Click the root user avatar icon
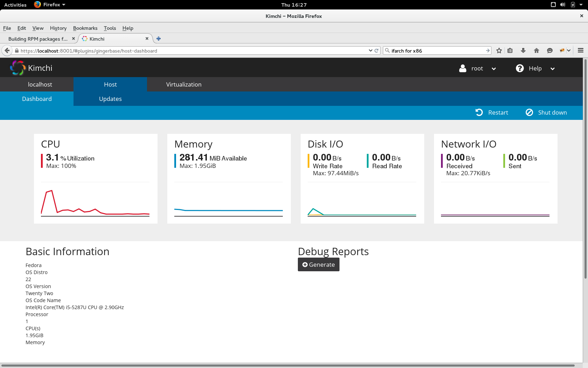The height and width of the screenshot is (368, 588). pos(463,68)
